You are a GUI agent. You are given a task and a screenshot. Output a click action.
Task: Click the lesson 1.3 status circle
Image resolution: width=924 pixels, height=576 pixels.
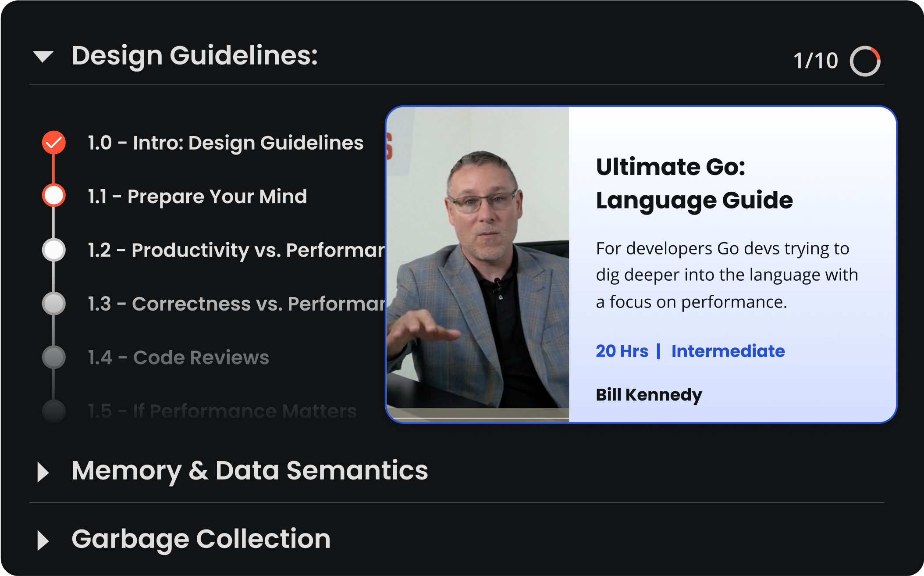pyautogui.click(x=54, y=304)
